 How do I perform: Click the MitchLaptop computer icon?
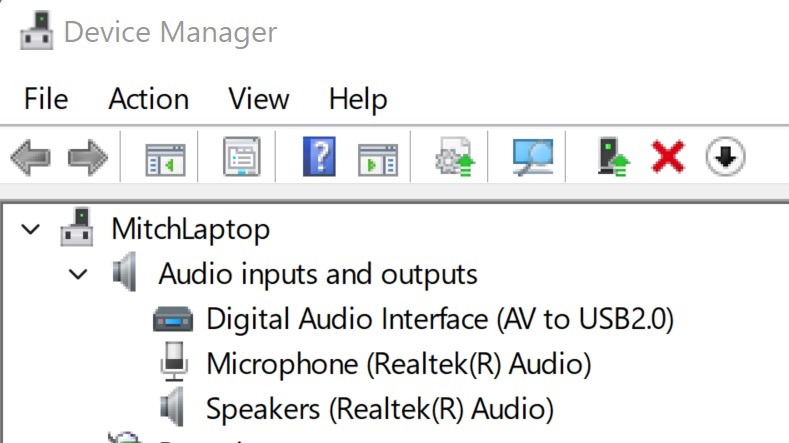76,228
